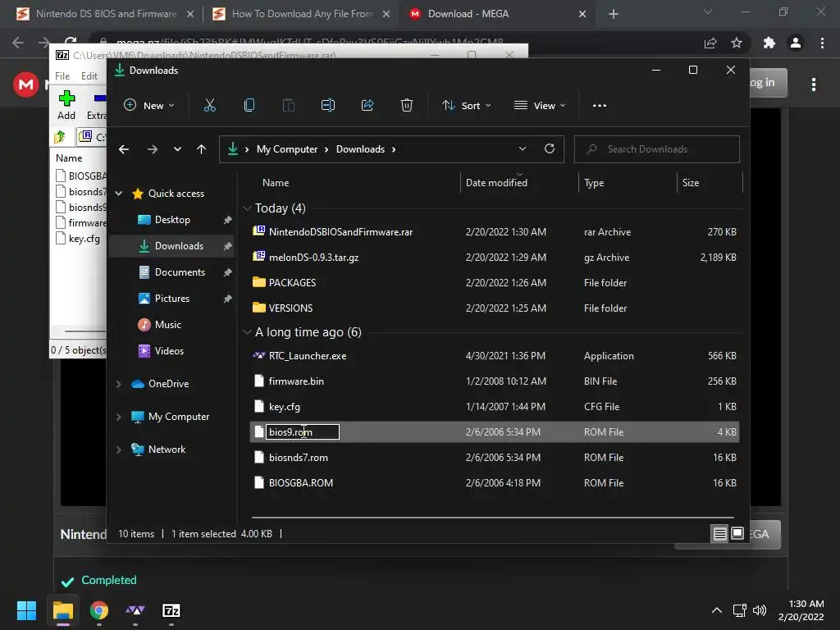The height and width of the screenshot is (630, 840).
Task: Click the Share icon in Explorer toolbar
Action: [367, 106]
